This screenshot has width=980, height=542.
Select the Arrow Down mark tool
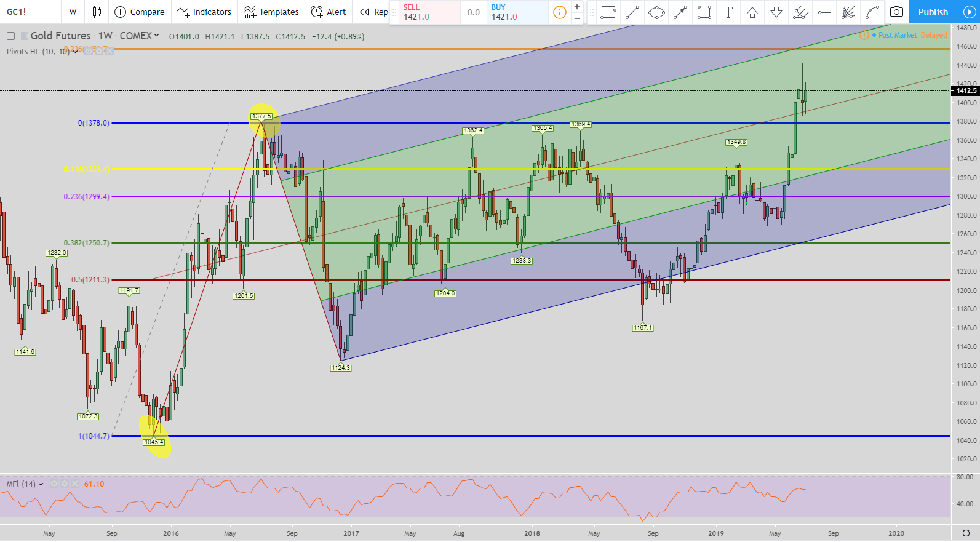tap(776, 12)
